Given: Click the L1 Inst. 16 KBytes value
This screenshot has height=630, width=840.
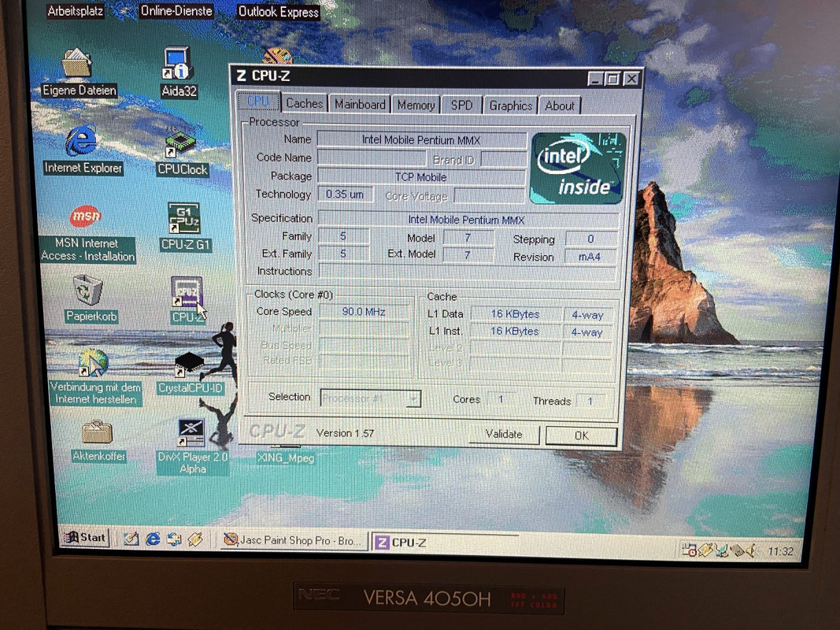Looking at the screenshot, I should click(x=515, y=331).
